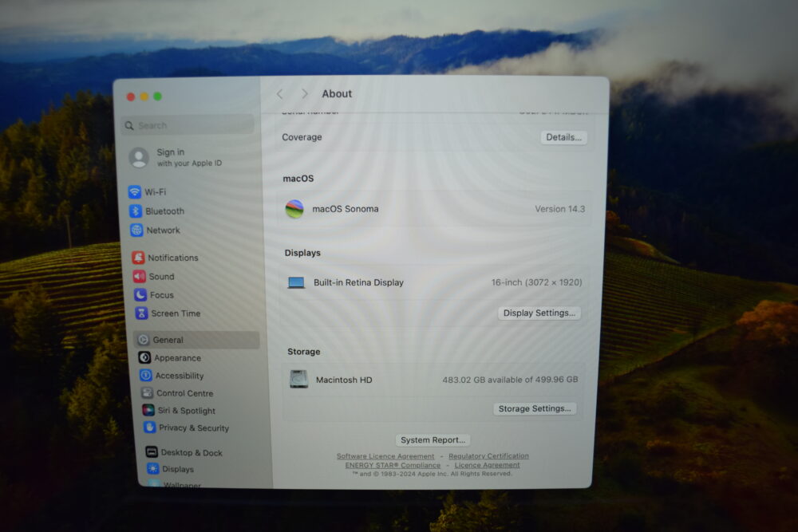Click the 483.02 GB available storage text
Image resolution: width=798 pixels, height=532 pixels.
[510, 380]
